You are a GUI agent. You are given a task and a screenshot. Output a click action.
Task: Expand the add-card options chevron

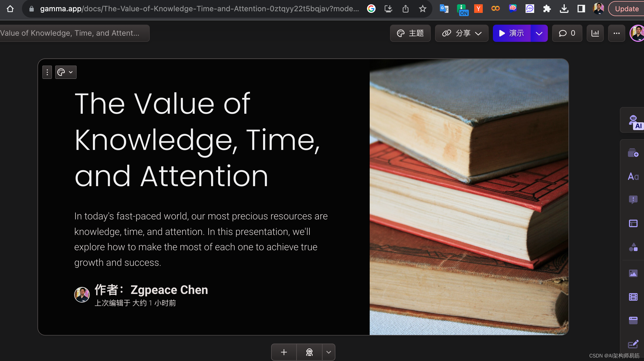[x=328, y=352]
